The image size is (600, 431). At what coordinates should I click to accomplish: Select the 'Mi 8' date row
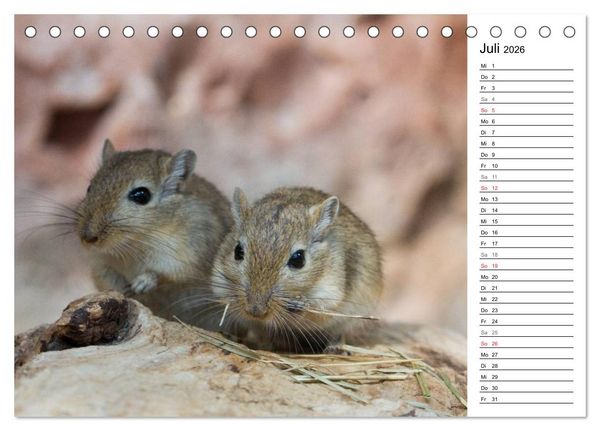[527, 144]
